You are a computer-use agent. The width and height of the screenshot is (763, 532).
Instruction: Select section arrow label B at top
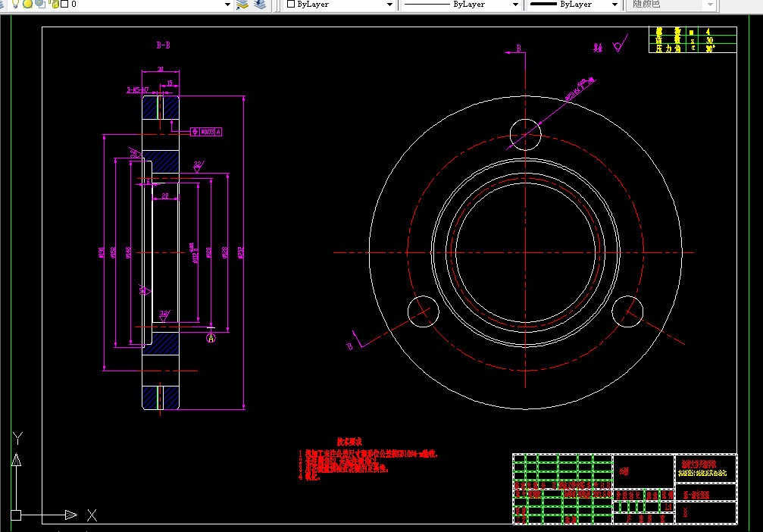519,49
